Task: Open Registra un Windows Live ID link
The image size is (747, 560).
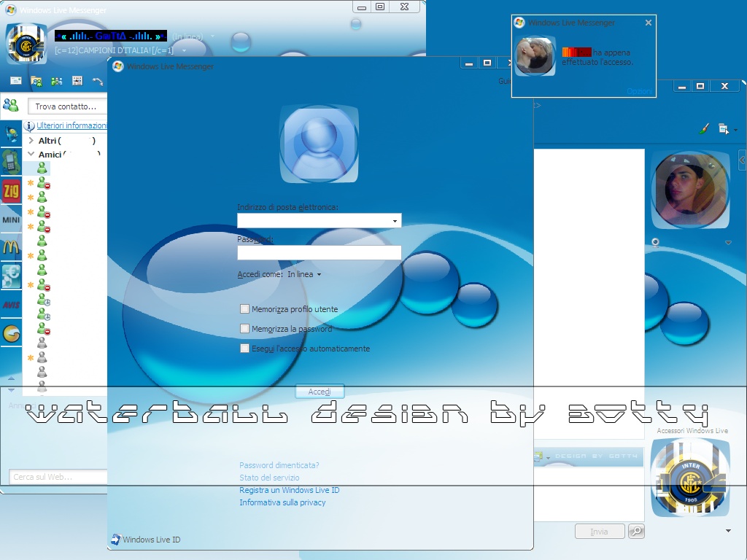Action: [289, 490]
